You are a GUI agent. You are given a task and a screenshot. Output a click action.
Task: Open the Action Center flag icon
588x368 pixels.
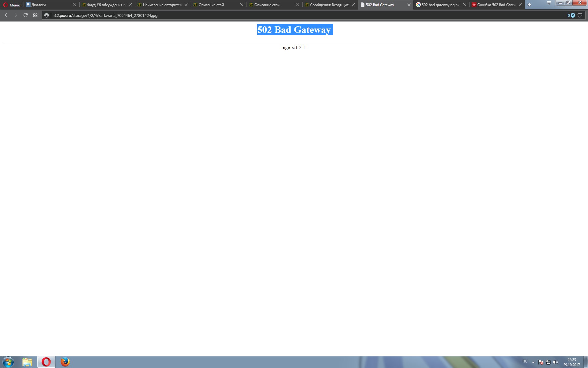tap(541, 362)
